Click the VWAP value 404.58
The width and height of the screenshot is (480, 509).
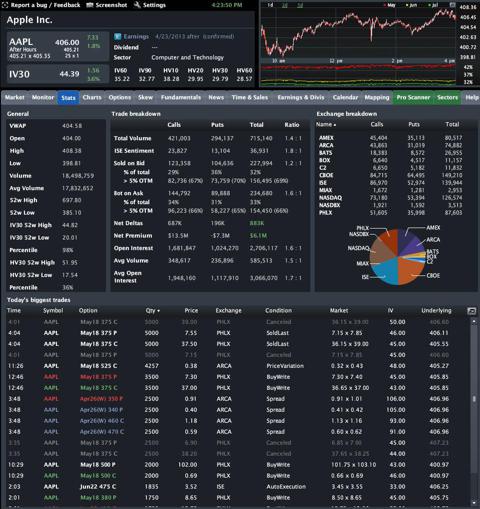pyautogui.click(x=72, y=126)
